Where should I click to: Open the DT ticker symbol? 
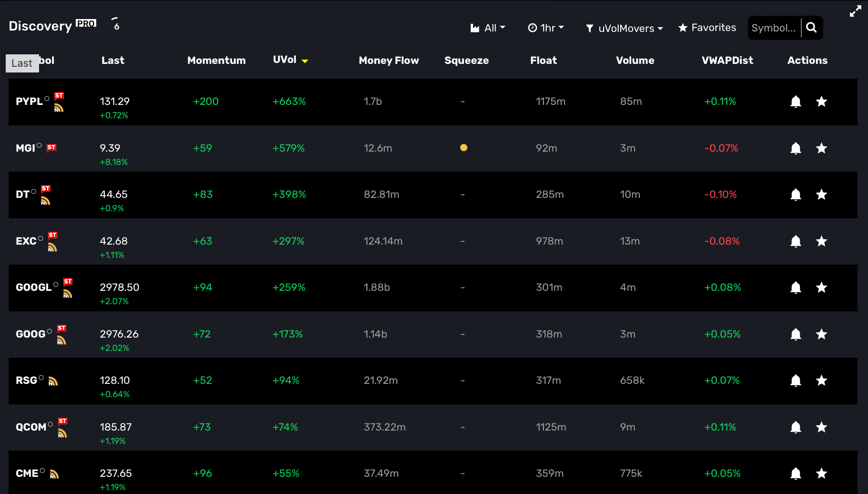click(x=22, y=195)
